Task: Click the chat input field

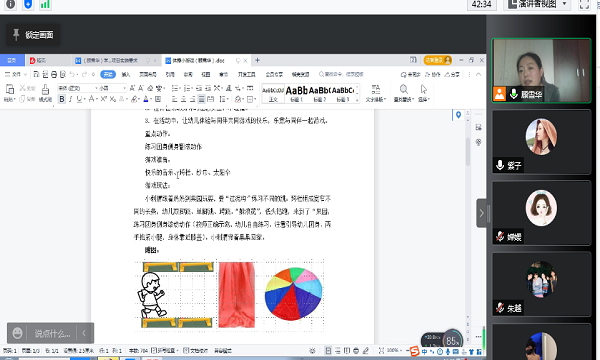Action: (x=52, y=333)
